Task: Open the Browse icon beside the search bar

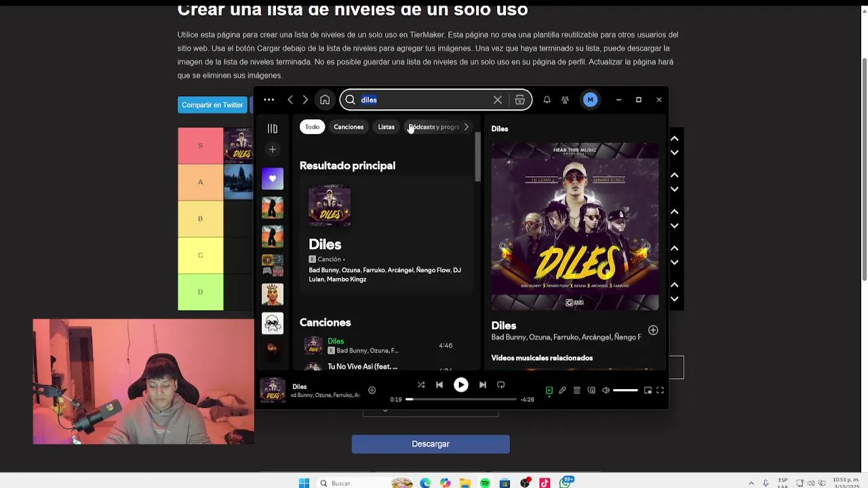Action: [x=520, y=100]
